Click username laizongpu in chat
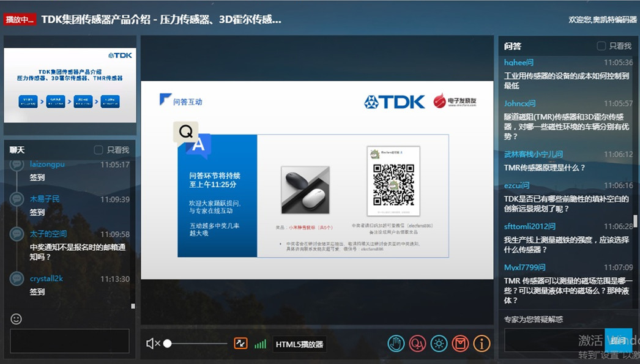Viewport: 640px width, 364px height. (x=47, y=165)
